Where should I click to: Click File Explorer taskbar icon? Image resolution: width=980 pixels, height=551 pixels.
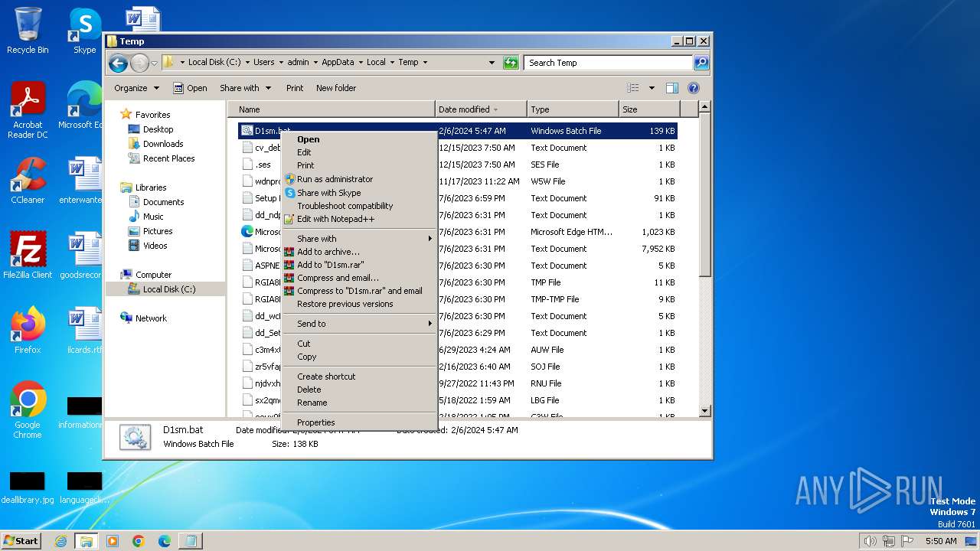click(87, 541)
